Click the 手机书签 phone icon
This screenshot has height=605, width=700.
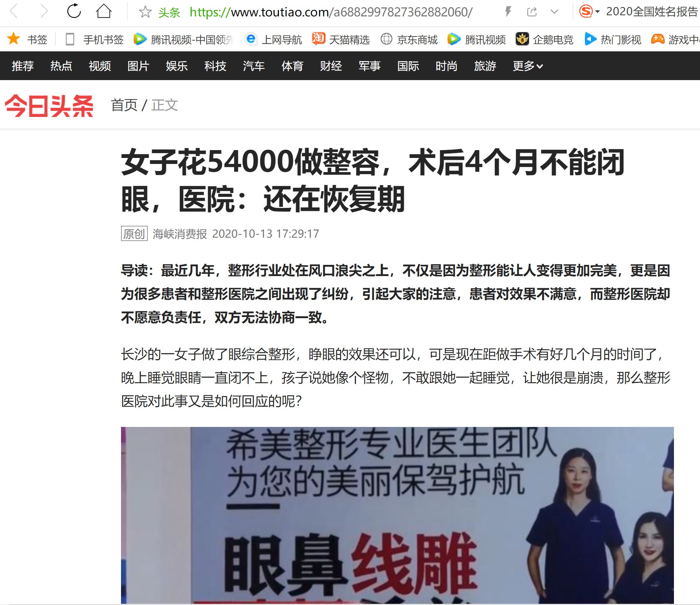(70, 39)
